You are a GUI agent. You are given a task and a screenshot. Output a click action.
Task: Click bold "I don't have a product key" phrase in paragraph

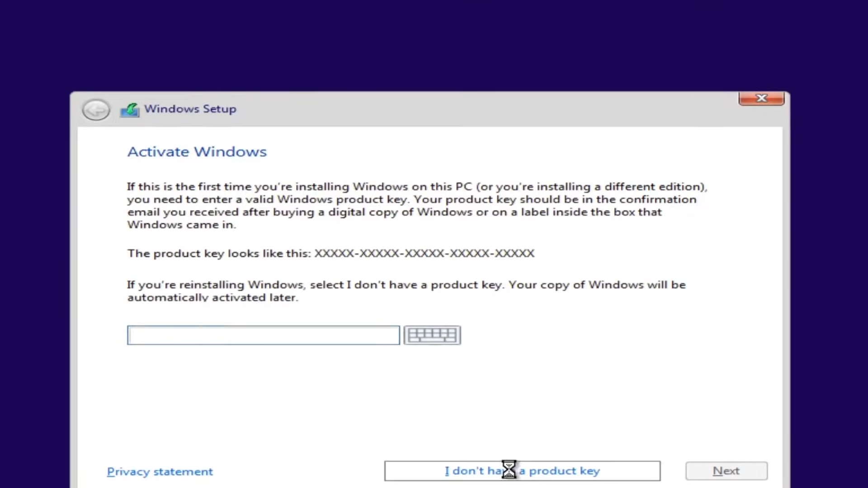point(424,285)
